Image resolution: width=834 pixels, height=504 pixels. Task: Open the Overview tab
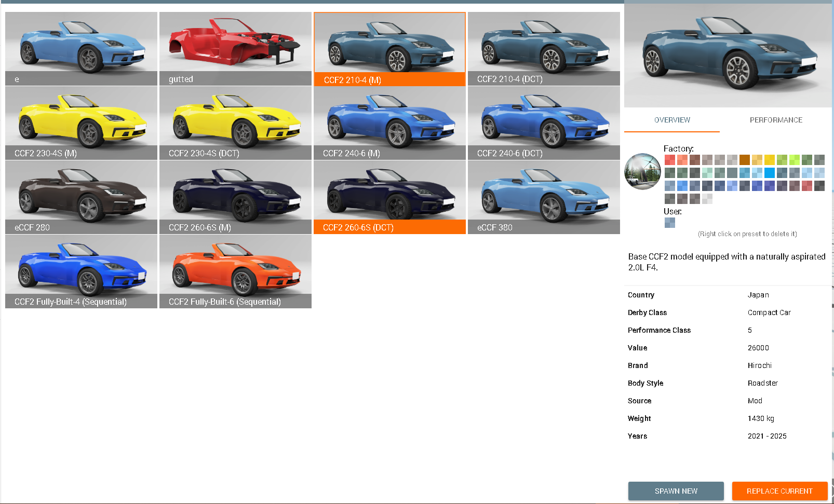pos(672,120)
